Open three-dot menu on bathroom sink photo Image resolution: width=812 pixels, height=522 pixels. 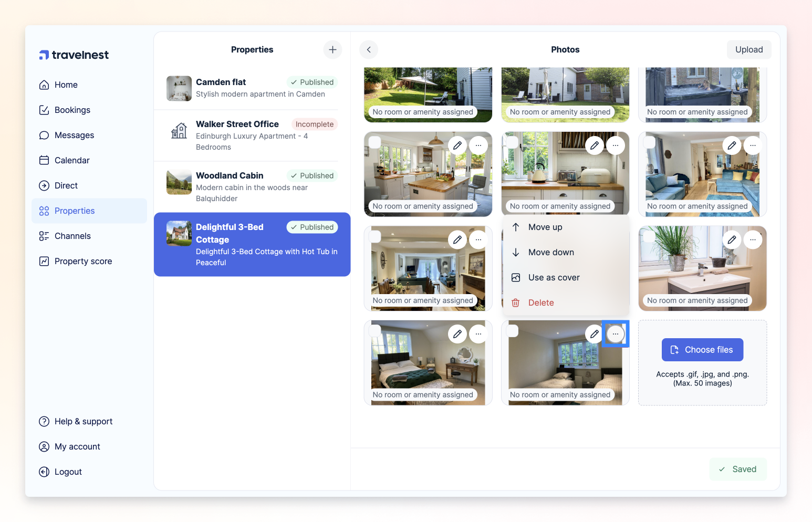753,240
